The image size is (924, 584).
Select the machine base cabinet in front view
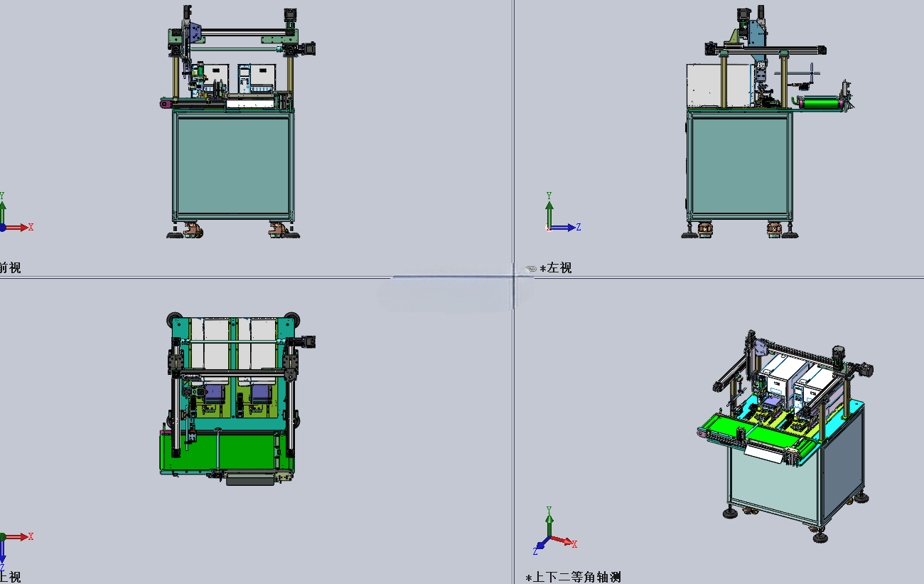coord(232,166)
